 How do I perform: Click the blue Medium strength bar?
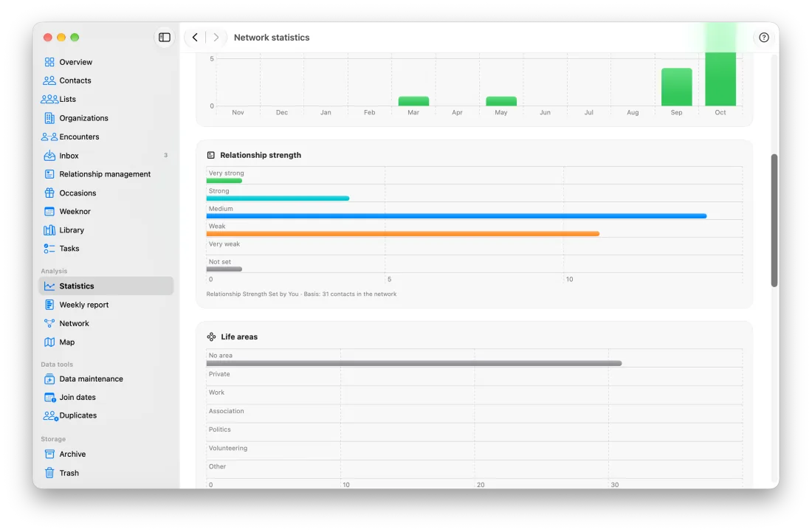(456, 216)
